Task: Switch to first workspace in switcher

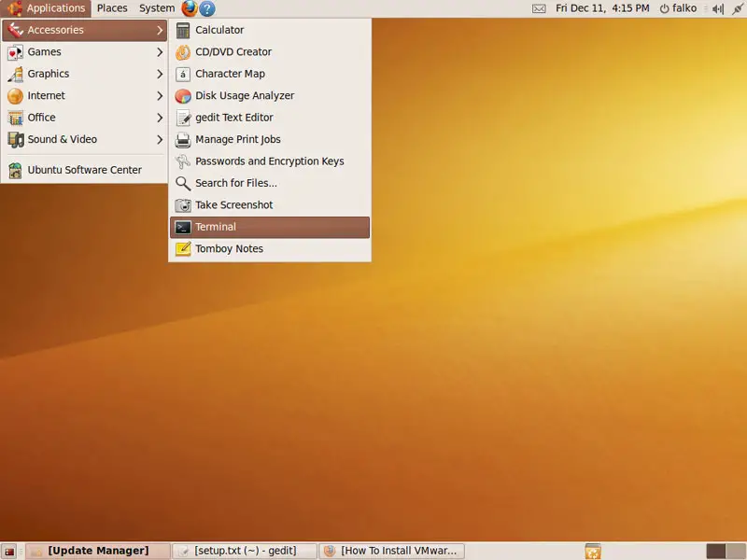Action: (x=715, y=552)
